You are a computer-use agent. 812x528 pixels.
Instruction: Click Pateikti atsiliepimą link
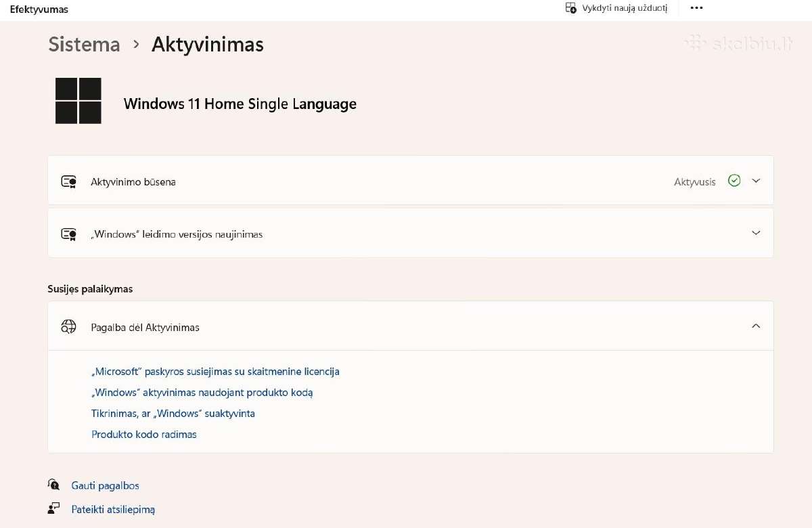[x=113, y=509]
